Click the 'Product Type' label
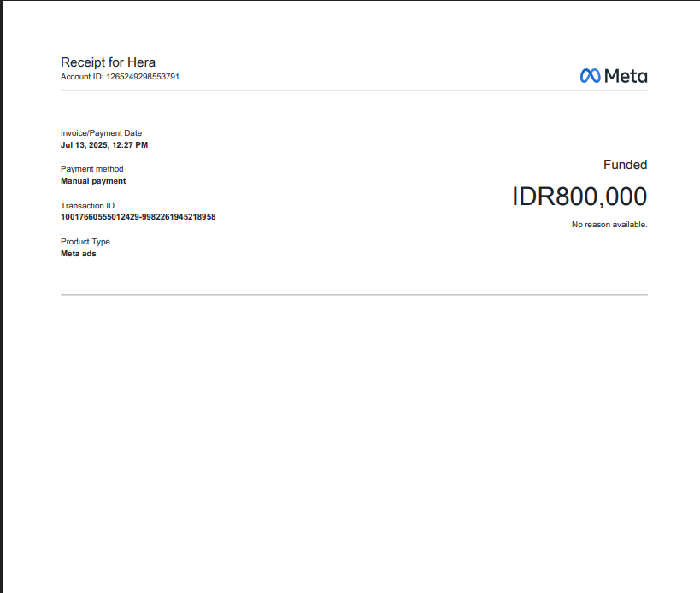This screenshot has width=700, height=593. 85,242
